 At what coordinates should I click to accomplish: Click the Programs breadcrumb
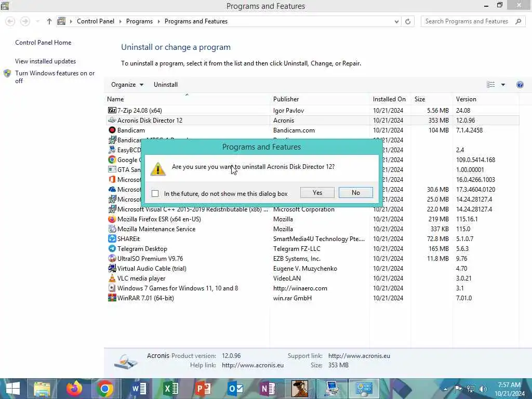pyautogui.click(x=139, y=21)
